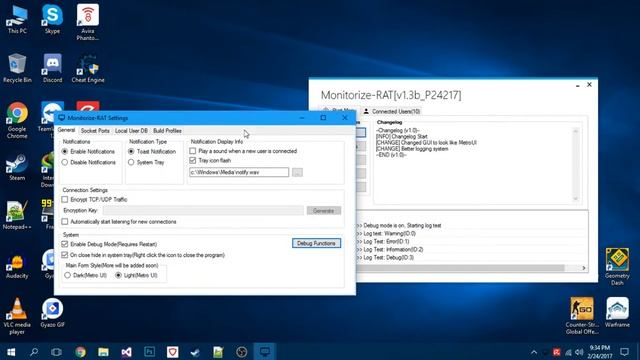Choose System Tray notification type
Image resolution: width=640 pixels, height=360 pixels.
(x=131, y=162)
